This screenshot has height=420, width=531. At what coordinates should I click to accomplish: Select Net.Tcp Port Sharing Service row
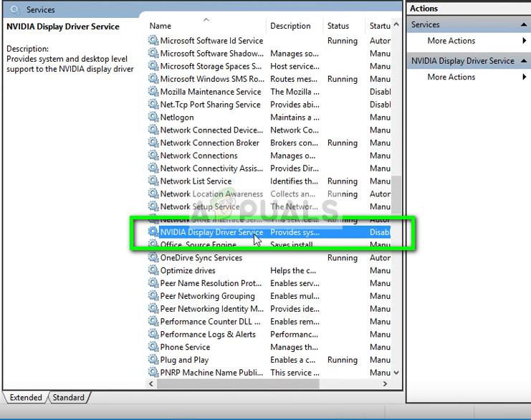pos(269,105)
